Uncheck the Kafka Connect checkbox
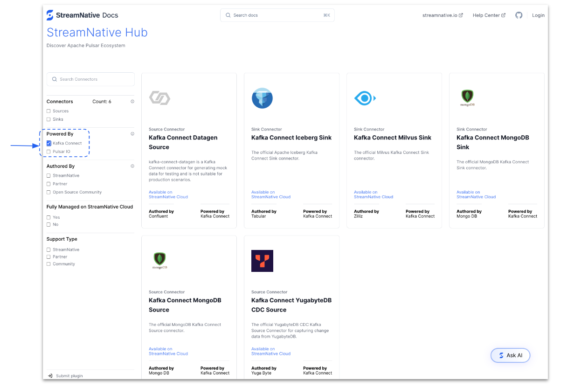The height and width of the screenshot is (388, 588). pyautogui.click(x=49, y=143)
